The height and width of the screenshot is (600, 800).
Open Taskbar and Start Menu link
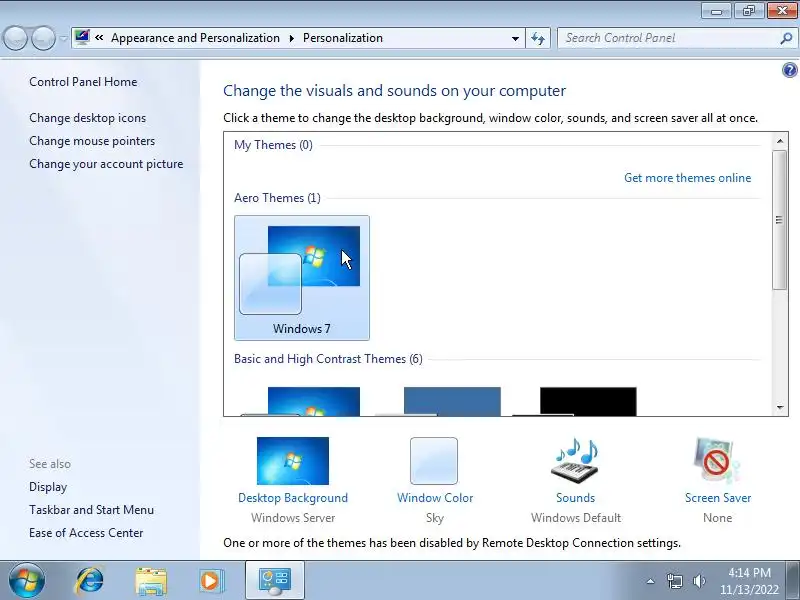click(x=91, y=510)
